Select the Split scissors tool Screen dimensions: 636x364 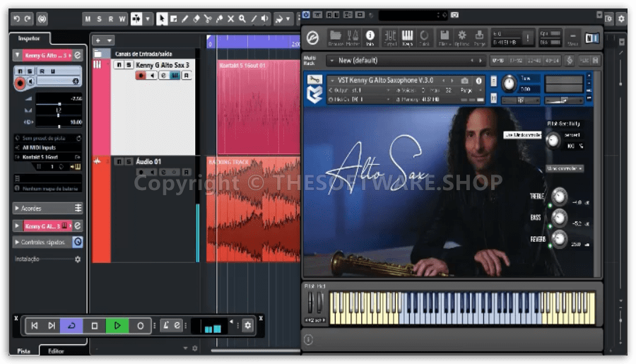point(208,18)
